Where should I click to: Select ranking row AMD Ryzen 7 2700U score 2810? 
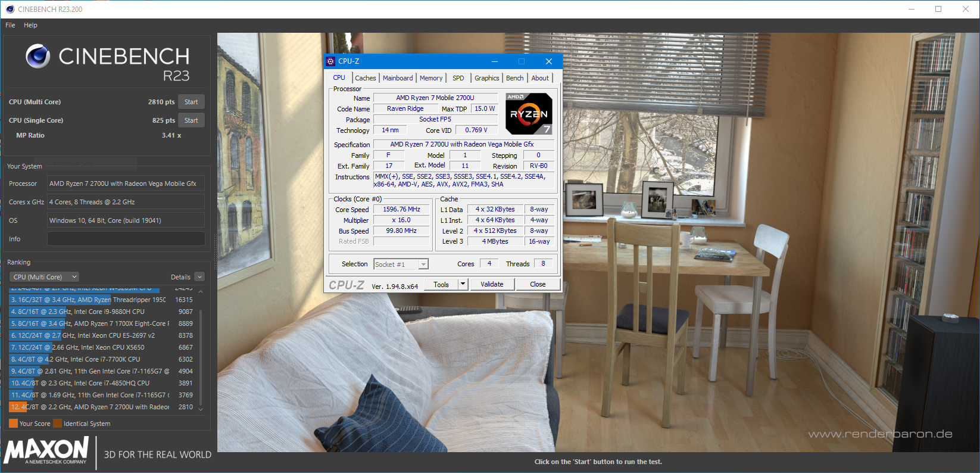tap(102, 407)
